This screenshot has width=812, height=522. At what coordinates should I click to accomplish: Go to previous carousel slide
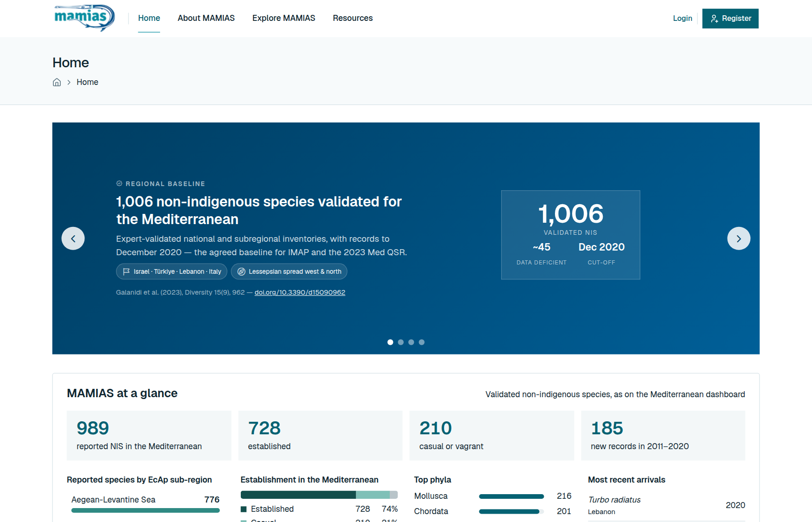tap(73, 238)
